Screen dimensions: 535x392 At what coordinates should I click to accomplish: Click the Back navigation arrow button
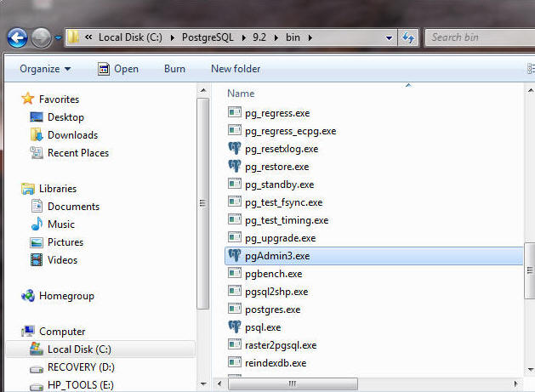[x=17, y=37]
